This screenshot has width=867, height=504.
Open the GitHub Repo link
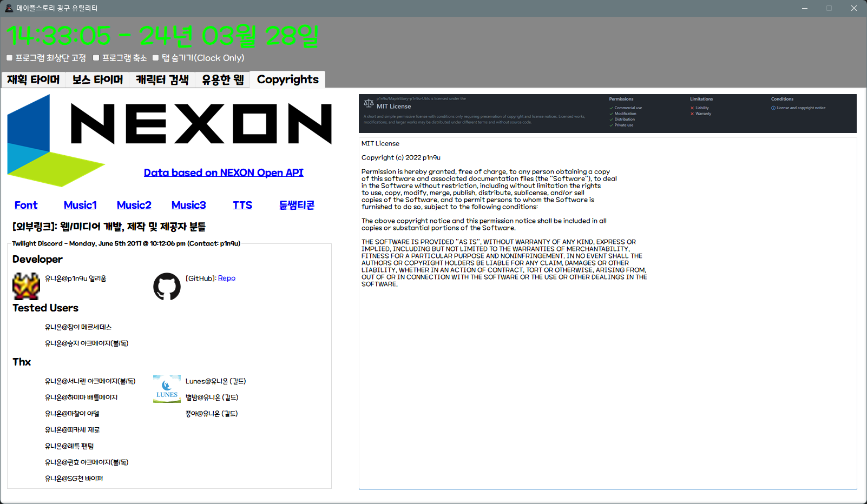(227, 278)
